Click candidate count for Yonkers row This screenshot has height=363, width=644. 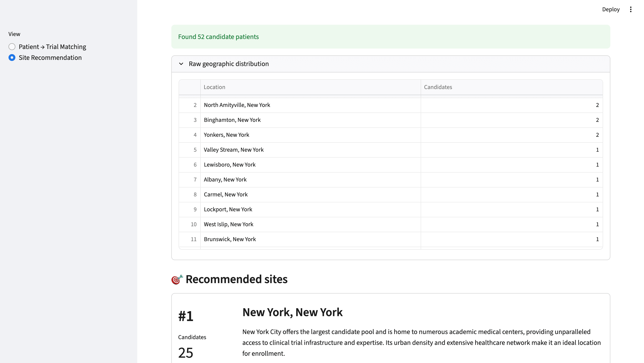pyautogui.click(x=511, y=135)
